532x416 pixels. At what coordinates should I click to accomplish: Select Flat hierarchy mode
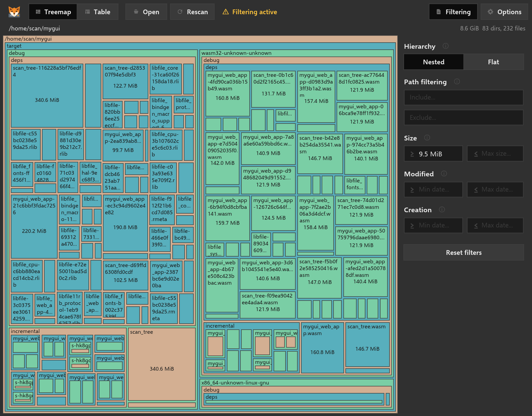coord(494,62)
